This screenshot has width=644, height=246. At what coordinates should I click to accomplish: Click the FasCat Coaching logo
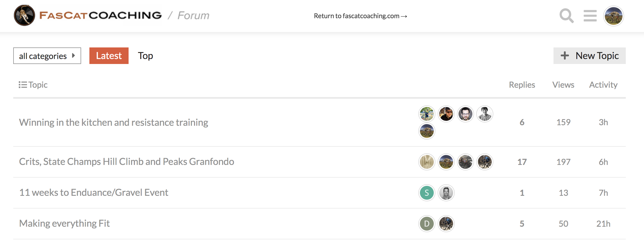tap(88, 15)
